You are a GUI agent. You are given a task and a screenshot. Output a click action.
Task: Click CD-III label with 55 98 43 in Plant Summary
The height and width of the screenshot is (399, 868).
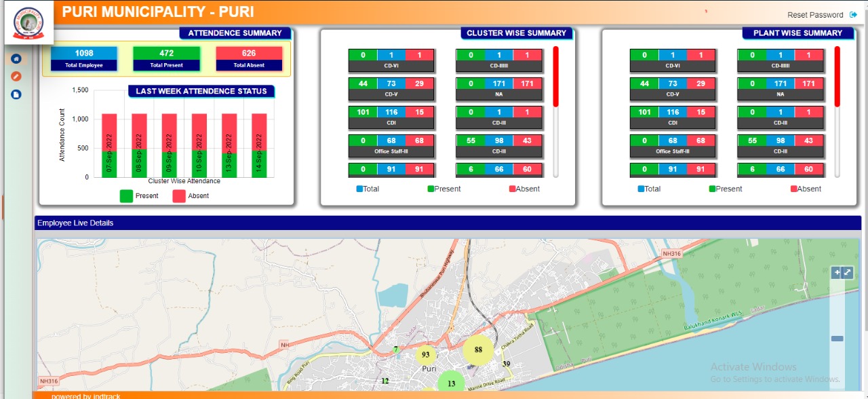click(x=781, y=151)
